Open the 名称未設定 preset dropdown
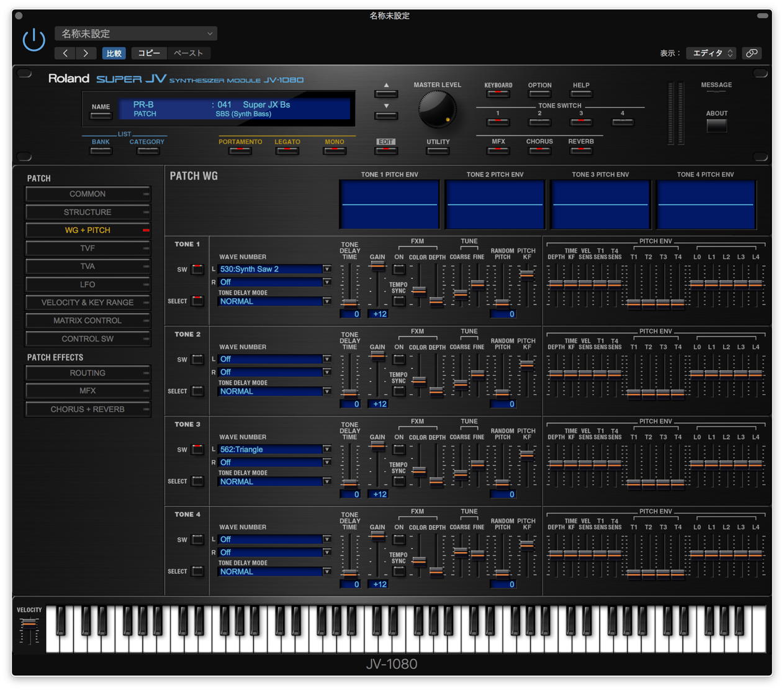 135,33
